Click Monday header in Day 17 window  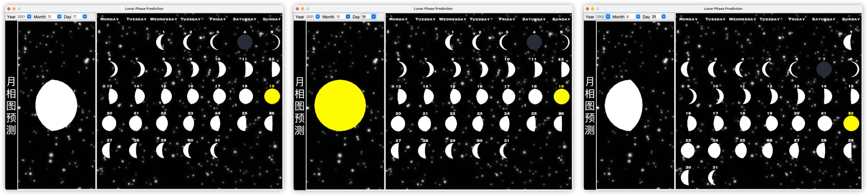(109, 19)
